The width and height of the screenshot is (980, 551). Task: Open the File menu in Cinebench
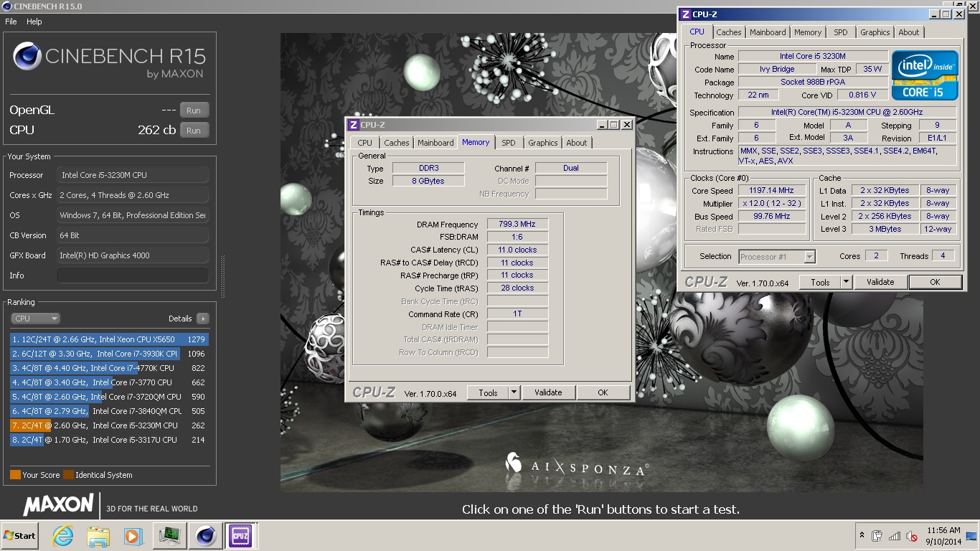click(x=11, y=22)
